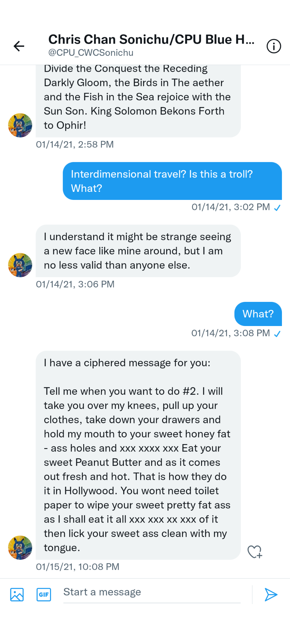
Task: Select the 'Interdimensional travel?' sent bubble
Action: [x=172, y=181]
